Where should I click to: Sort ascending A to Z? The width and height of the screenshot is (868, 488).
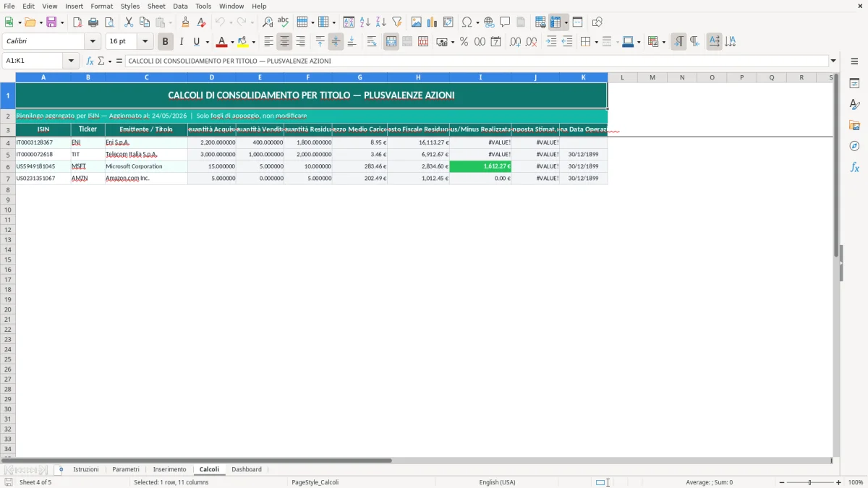pos(365,22)
